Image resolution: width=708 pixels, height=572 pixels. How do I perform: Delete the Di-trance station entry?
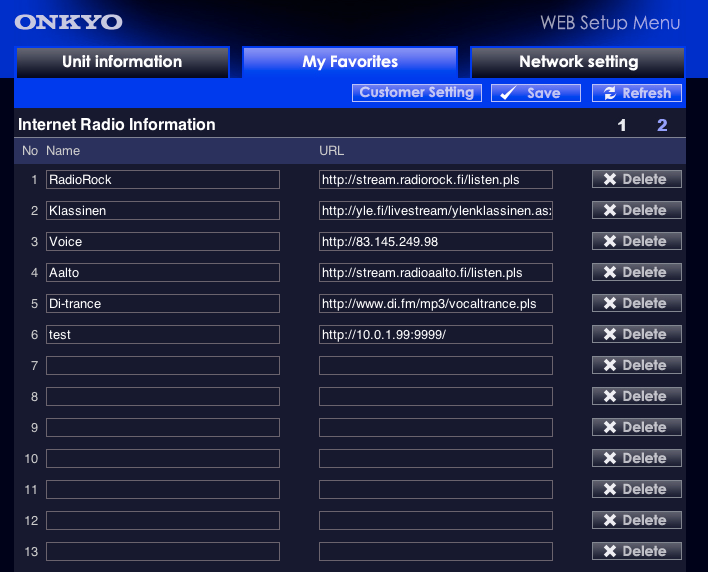pos(637,304)
